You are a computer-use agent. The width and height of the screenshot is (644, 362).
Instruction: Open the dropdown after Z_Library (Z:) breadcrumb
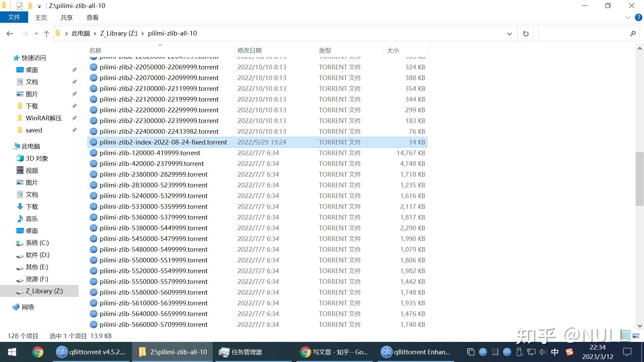click(x=143, y=34)
